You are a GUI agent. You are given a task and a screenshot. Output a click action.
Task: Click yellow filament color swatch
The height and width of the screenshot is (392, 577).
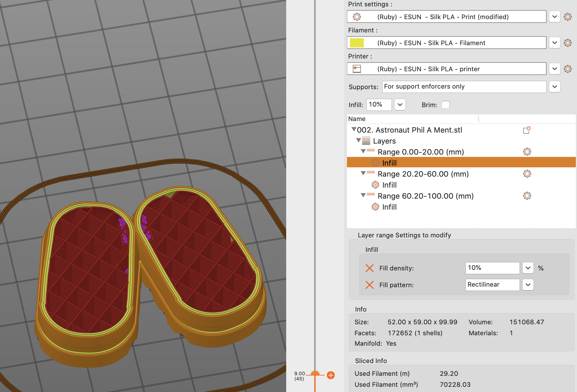pos(357,43)
